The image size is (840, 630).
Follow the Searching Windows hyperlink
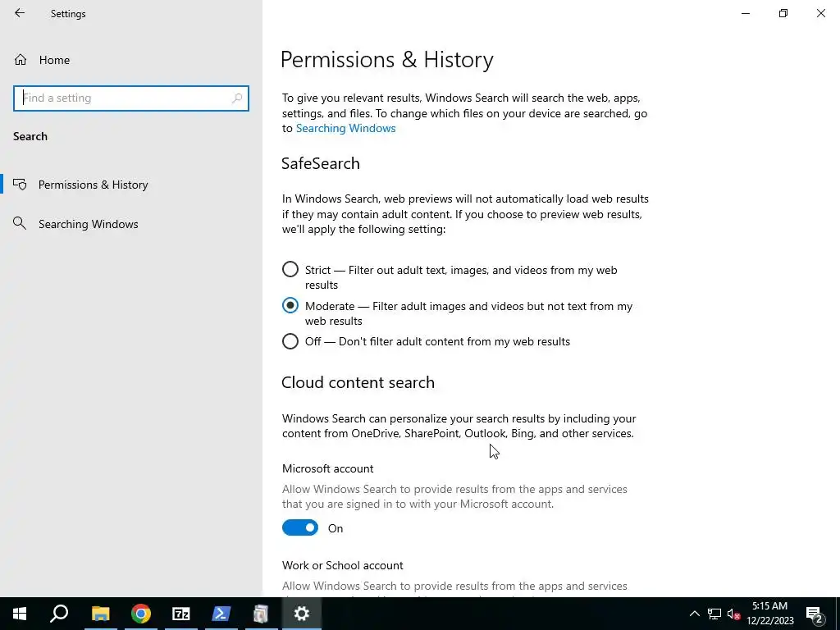tap(345, 129)
